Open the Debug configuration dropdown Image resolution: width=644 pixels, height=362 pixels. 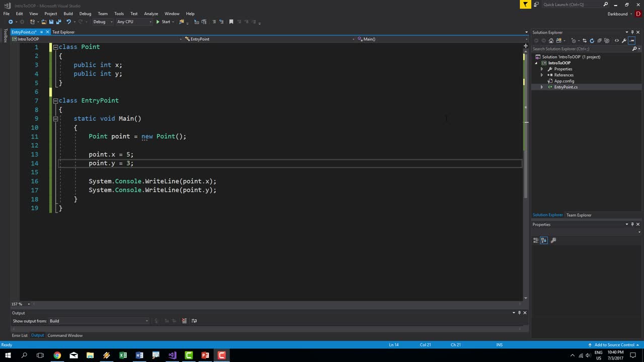pos(103,22)
